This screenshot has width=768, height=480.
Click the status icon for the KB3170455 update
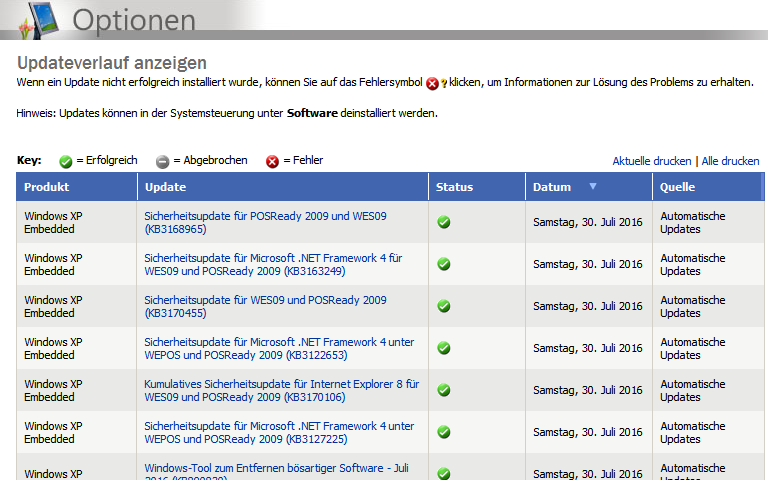444,306
